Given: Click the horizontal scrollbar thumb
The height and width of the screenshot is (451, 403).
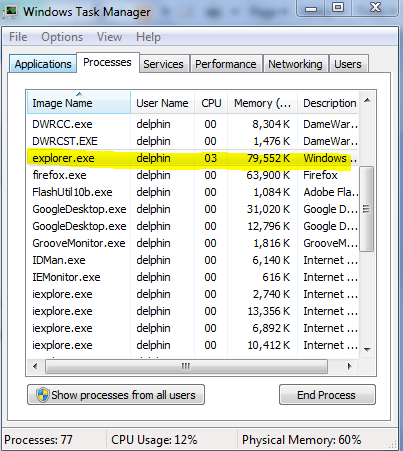Looking at the screenshot, I should [x=186, y=367].
